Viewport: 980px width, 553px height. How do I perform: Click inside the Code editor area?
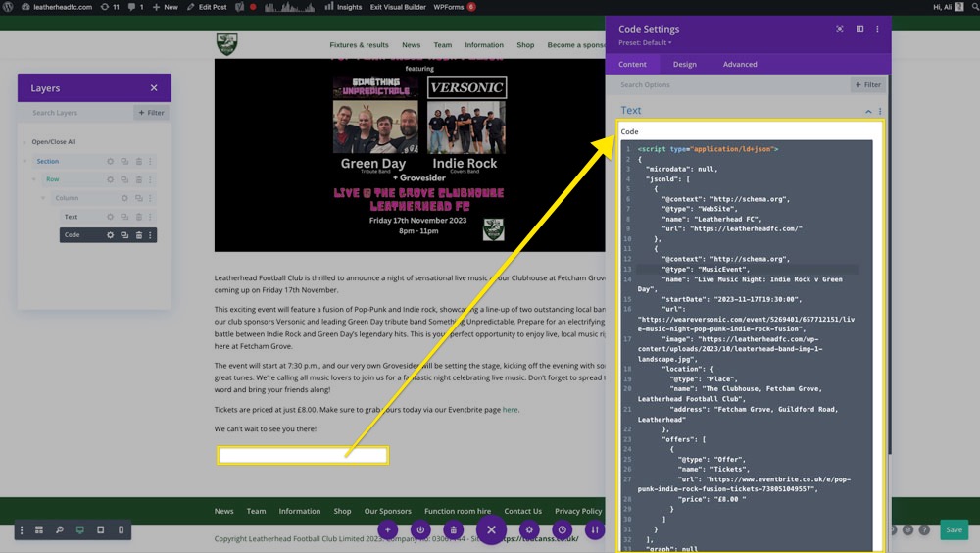[x=746, y=345]
